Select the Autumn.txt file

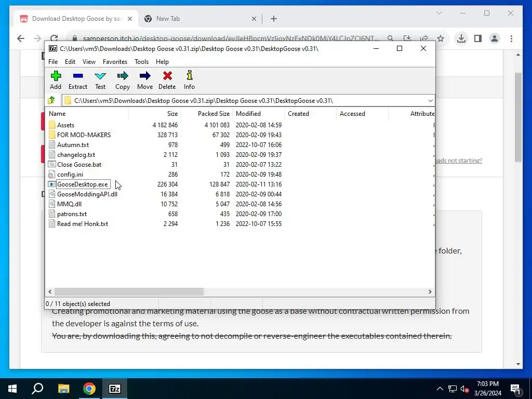(x=73, y=145)
